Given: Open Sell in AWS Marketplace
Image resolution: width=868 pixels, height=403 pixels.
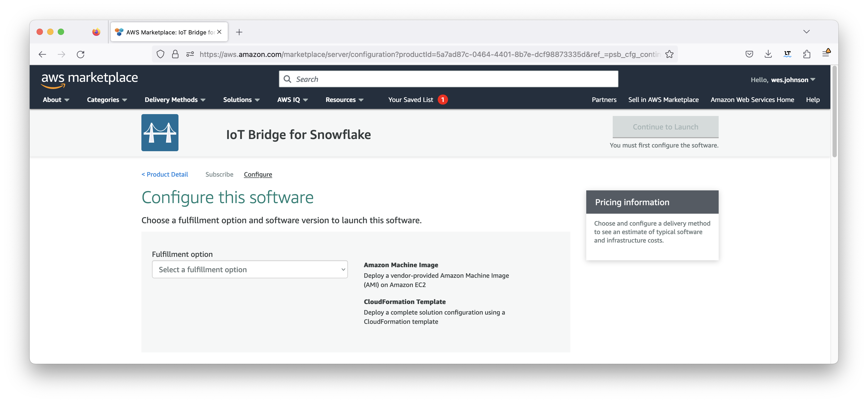Looking at the screenshot, I should pos(663,100).
